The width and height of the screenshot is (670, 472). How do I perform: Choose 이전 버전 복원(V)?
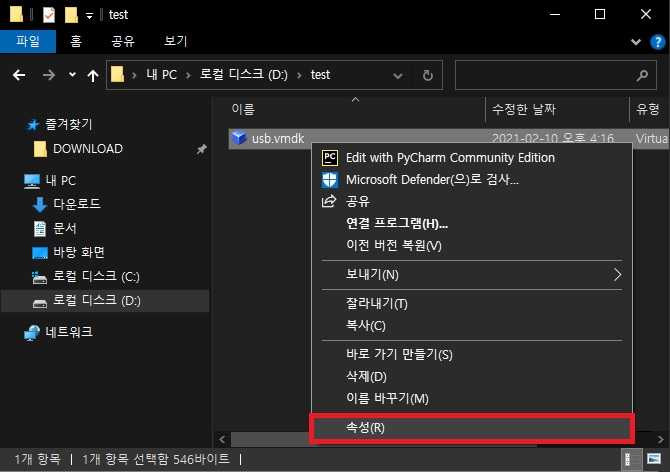click(472, 245)
